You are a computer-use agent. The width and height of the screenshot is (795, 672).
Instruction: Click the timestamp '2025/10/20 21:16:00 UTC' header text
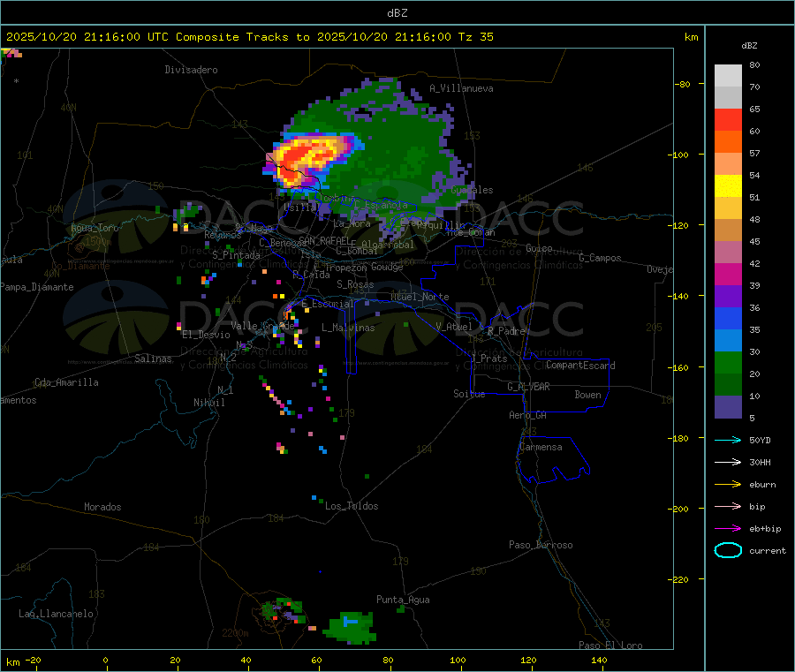click(87, 37)
